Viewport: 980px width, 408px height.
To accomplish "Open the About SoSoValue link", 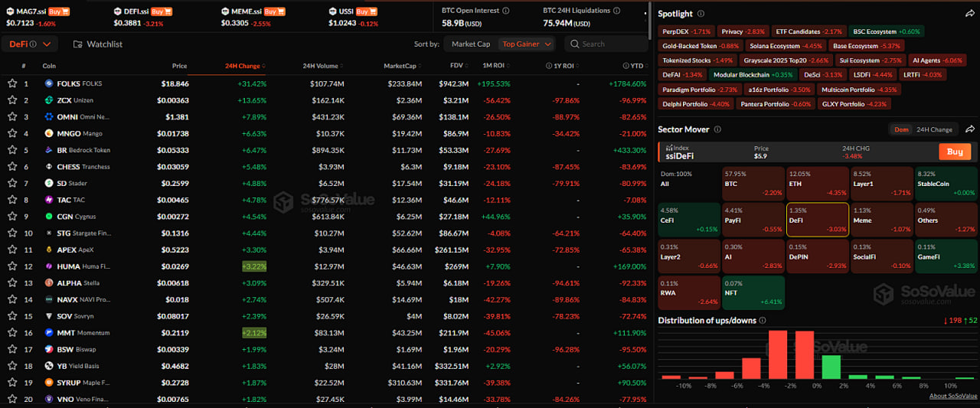I will (x=952, y=396).
